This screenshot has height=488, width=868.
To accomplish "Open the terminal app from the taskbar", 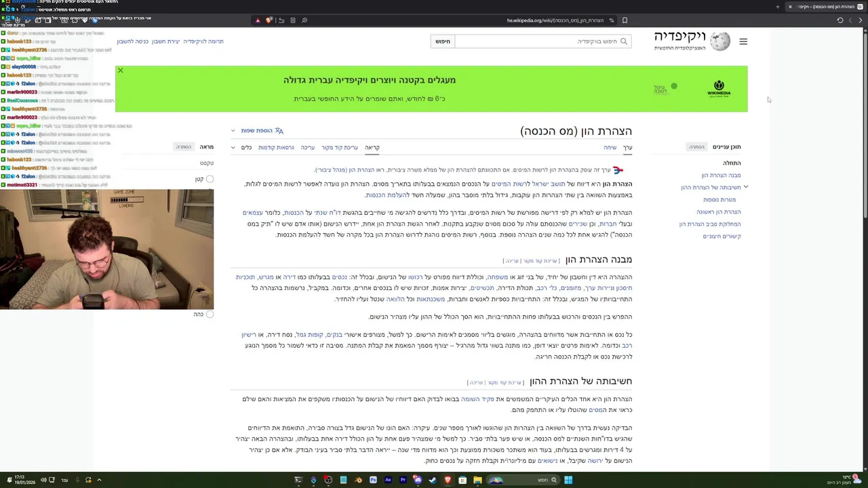I will point(298,480).
